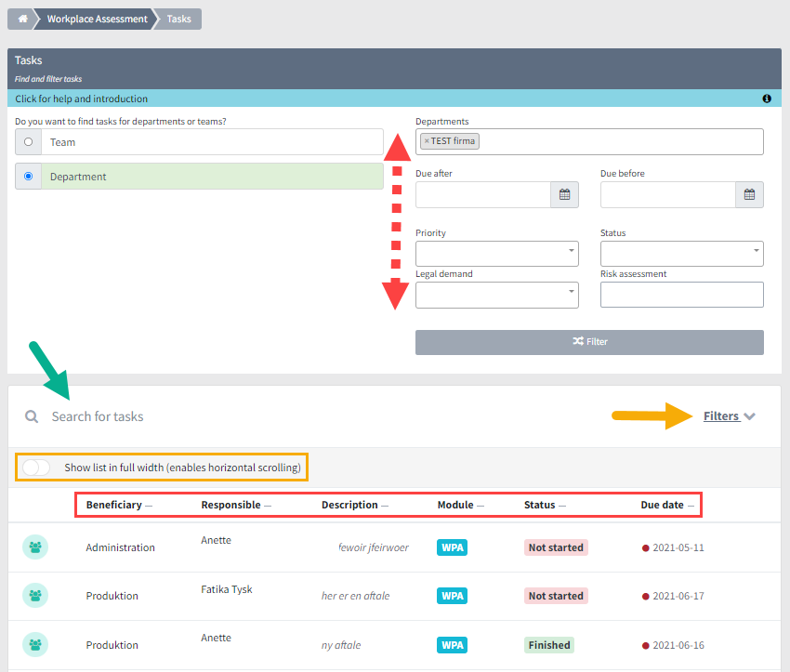This screenshot has width=790, height=672.
Task: Click the Risk assessment input field
Action: pos(681,295)
